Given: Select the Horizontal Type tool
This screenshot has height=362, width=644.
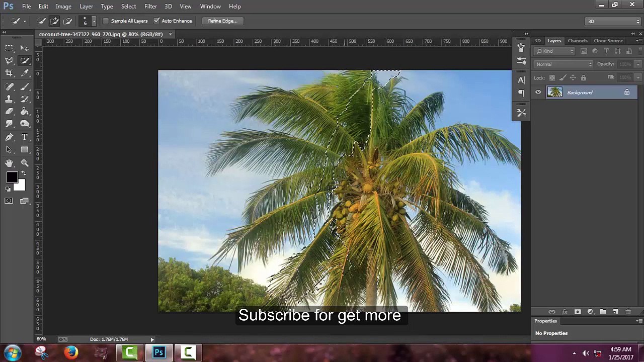Looking at the screenshot, I should [24, 137].
